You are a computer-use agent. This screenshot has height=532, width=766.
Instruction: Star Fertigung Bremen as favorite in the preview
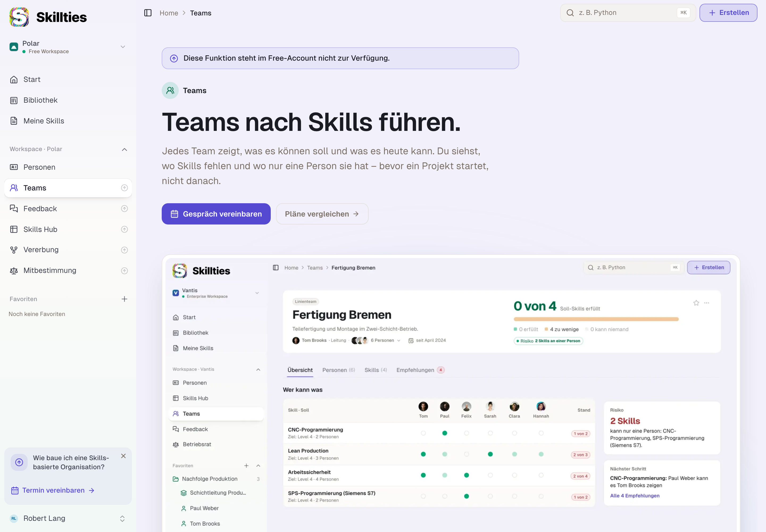pyautogui.click(x=696, y=303)
